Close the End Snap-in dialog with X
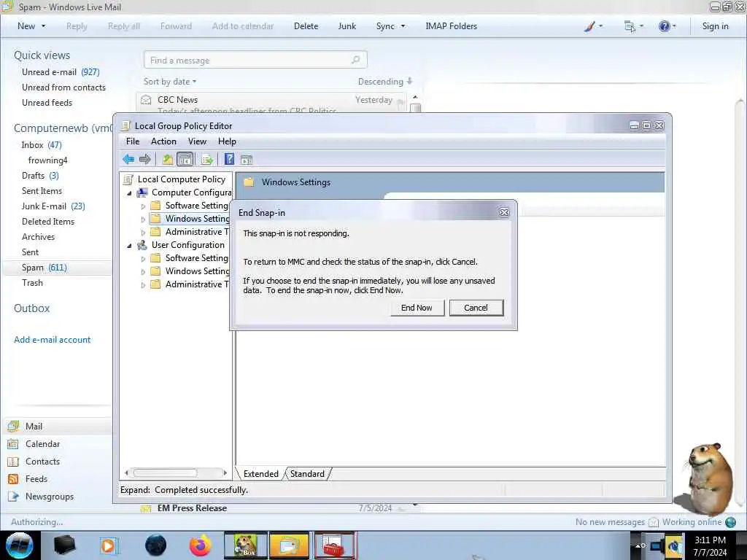The image size is (747, 560). pyautogui.click(x=504, y=212)
